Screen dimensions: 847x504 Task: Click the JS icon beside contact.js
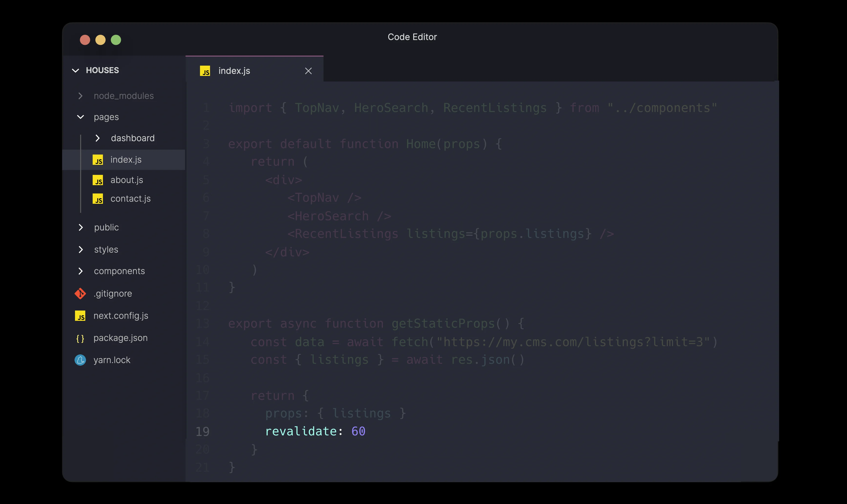click(x=98, y=199)
